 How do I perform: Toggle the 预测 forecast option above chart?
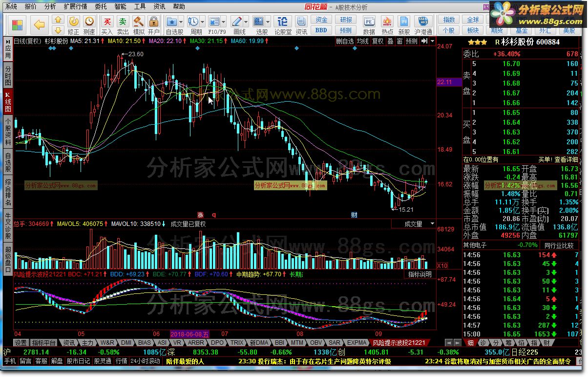click(412, 42)
